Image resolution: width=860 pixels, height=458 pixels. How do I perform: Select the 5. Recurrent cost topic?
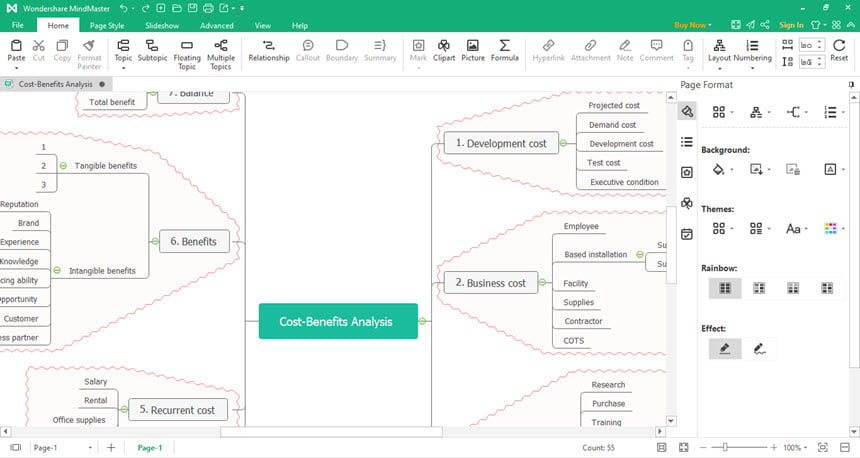coord(178,410)
